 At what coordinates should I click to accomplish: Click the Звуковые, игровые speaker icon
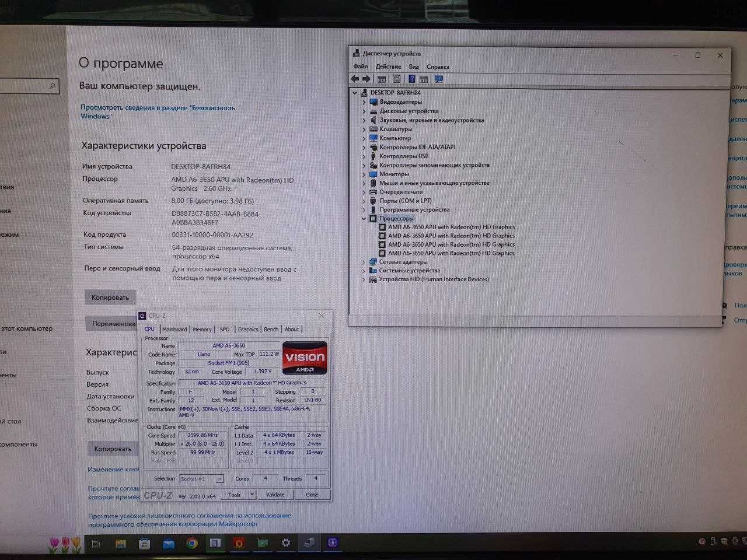pos(373,120)
